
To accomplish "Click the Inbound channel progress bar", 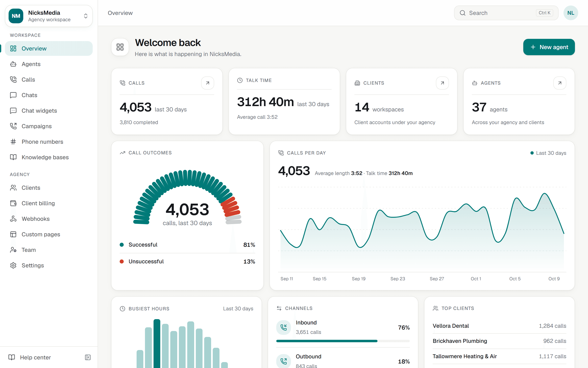I will pyautogui.click(x=343, y=341).
